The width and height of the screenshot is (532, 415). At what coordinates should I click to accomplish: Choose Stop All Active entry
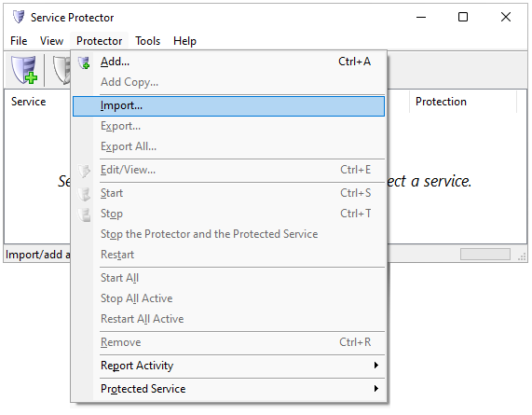(x=228, y=298)
